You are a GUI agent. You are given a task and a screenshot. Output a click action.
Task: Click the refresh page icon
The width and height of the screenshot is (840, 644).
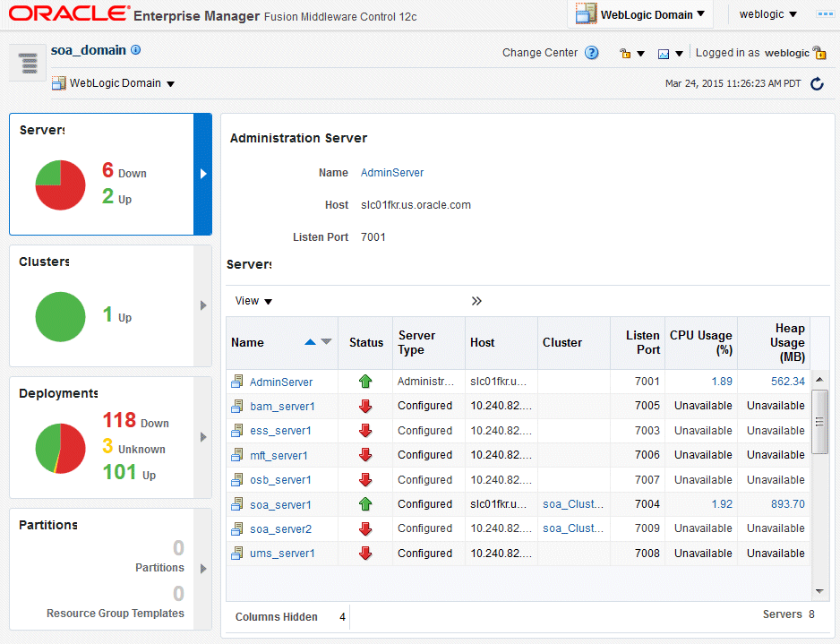[817, 83]
